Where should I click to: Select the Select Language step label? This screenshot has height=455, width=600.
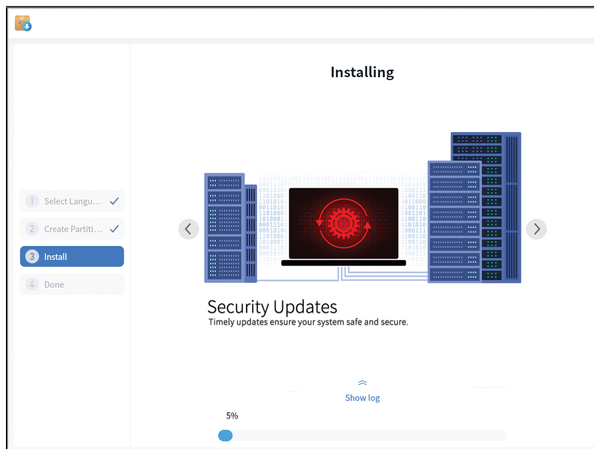tap(72, 201)
